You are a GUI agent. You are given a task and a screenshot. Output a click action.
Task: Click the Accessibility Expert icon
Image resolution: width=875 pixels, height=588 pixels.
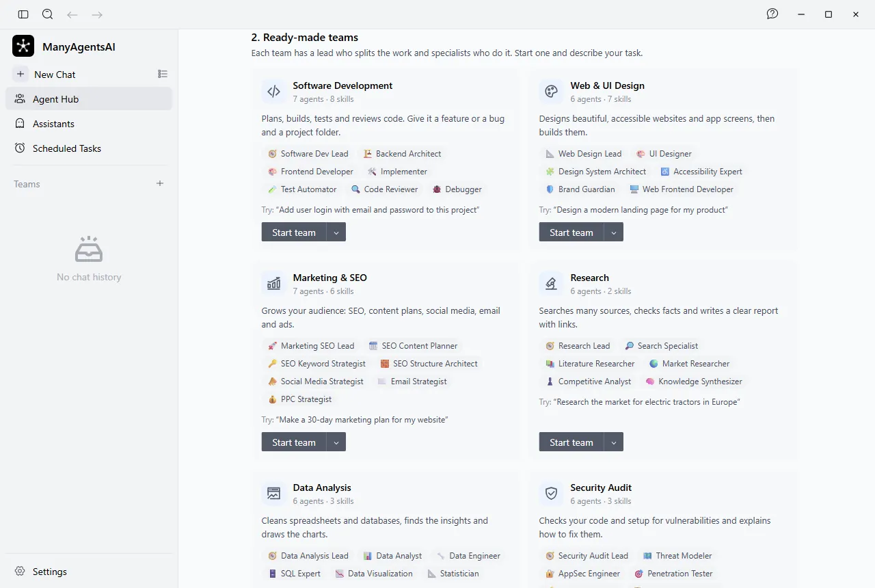pos(665,172)
